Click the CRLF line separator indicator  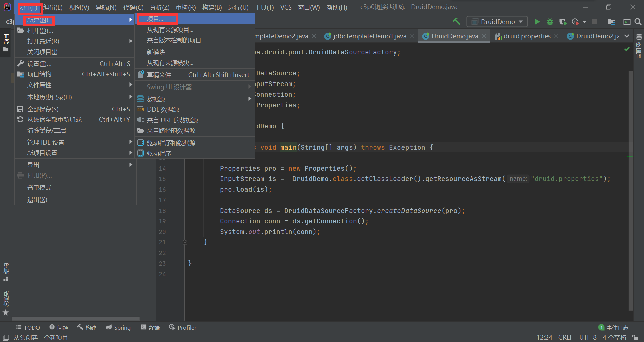pyautogui.click(x=566, y=337)
